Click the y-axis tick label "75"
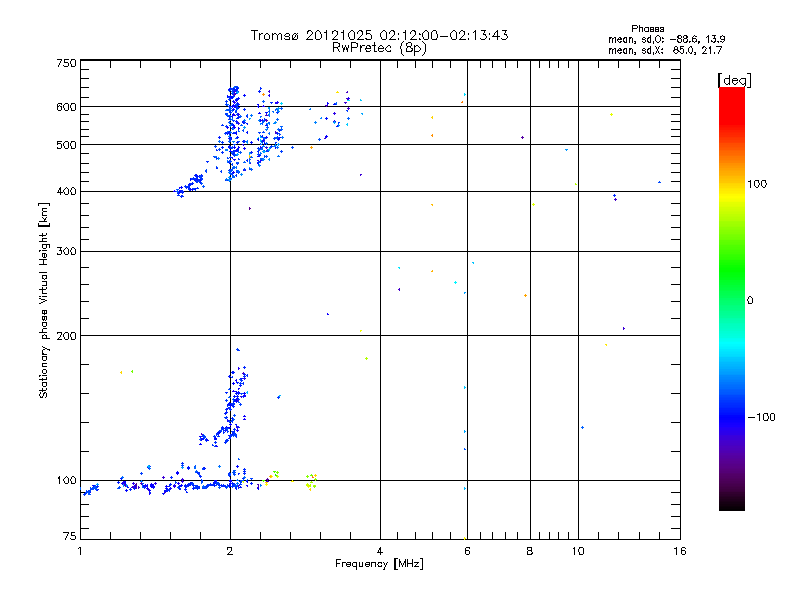This screenshot has height=600, width=800. pyautogui.click(x=70, y=536)
